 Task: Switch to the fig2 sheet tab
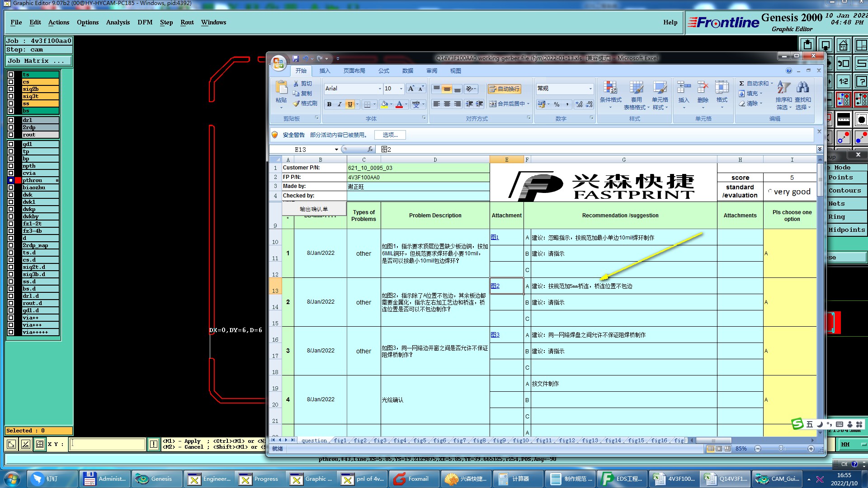360,441
